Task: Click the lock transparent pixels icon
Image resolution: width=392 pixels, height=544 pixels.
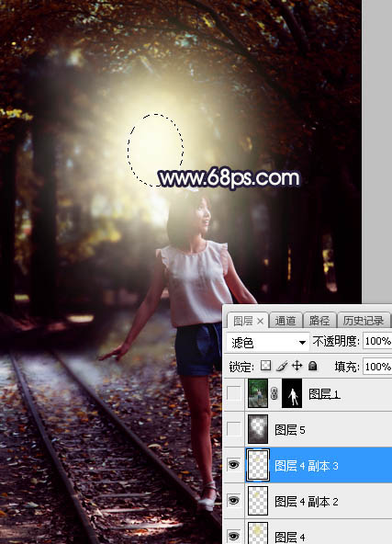Action: point(266,366)
